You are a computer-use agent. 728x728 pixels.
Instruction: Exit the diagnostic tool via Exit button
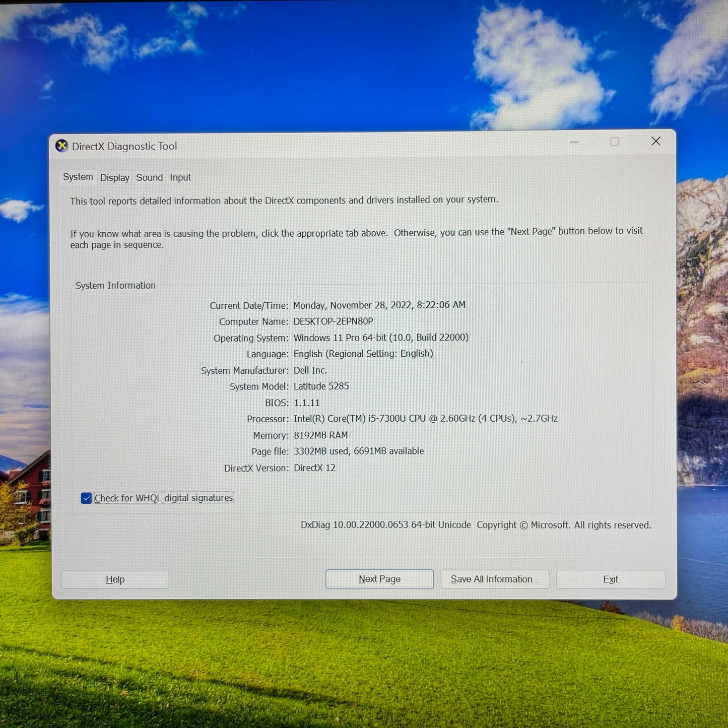(x=610, y=579)
